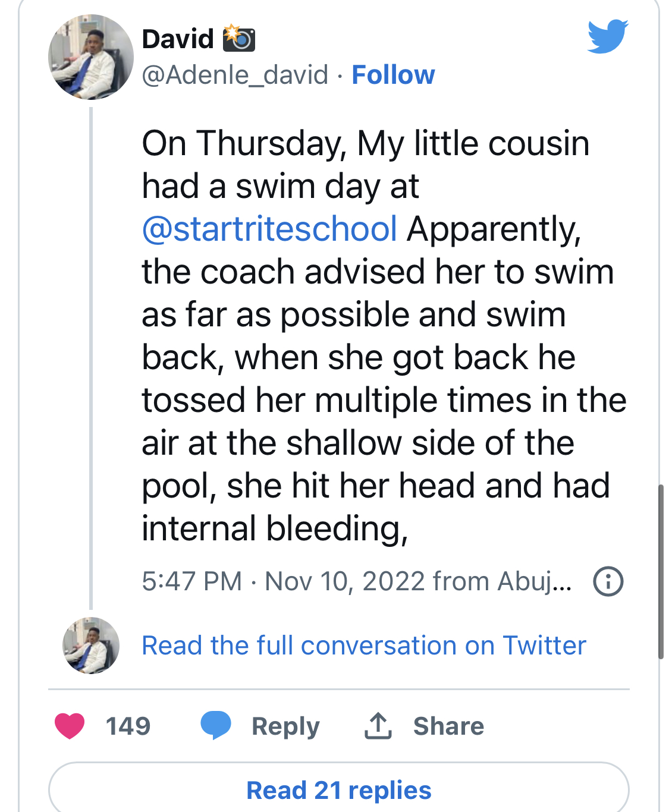This screenshot has height=812, width=669.
Task: Click the 149 likes count
Action: tap(128, 726)
